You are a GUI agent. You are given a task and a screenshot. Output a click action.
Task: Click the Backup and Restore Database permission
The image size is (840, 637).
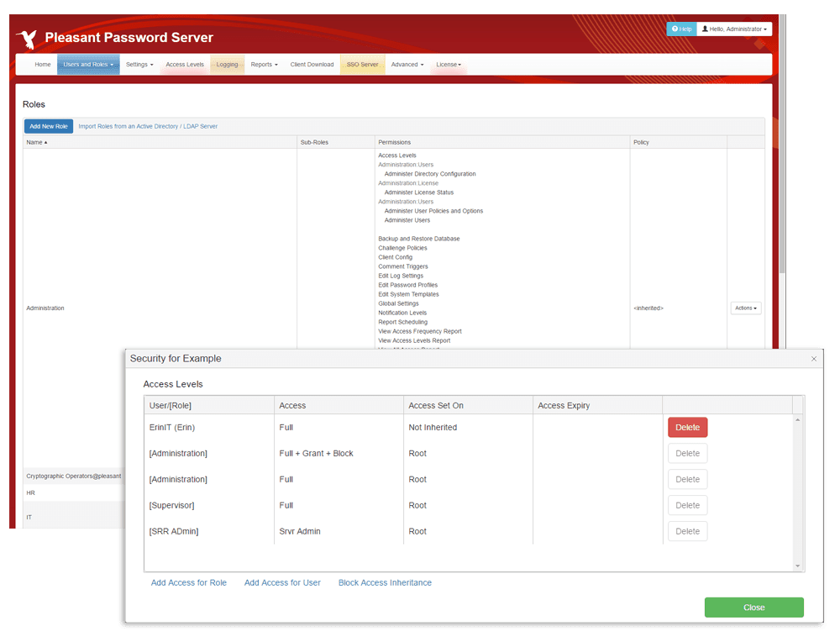tap(419, 239)
